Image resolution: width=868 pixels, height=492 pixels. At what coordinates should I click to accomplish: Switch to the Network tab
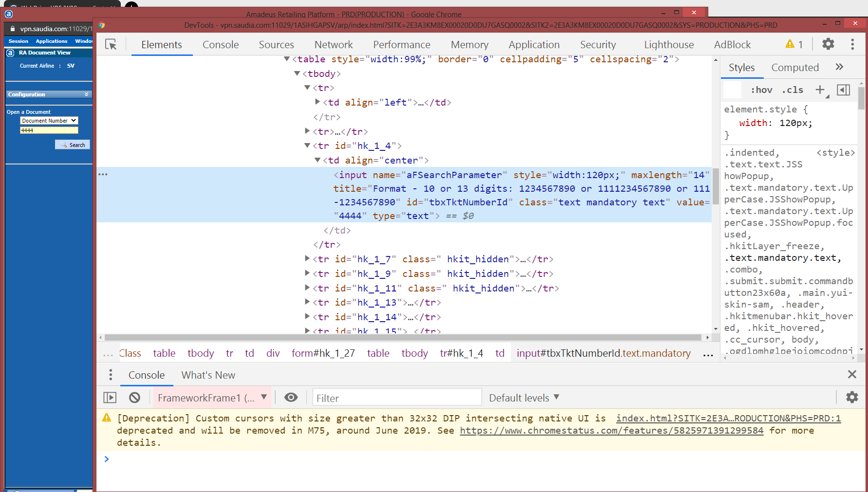(334, 44)
